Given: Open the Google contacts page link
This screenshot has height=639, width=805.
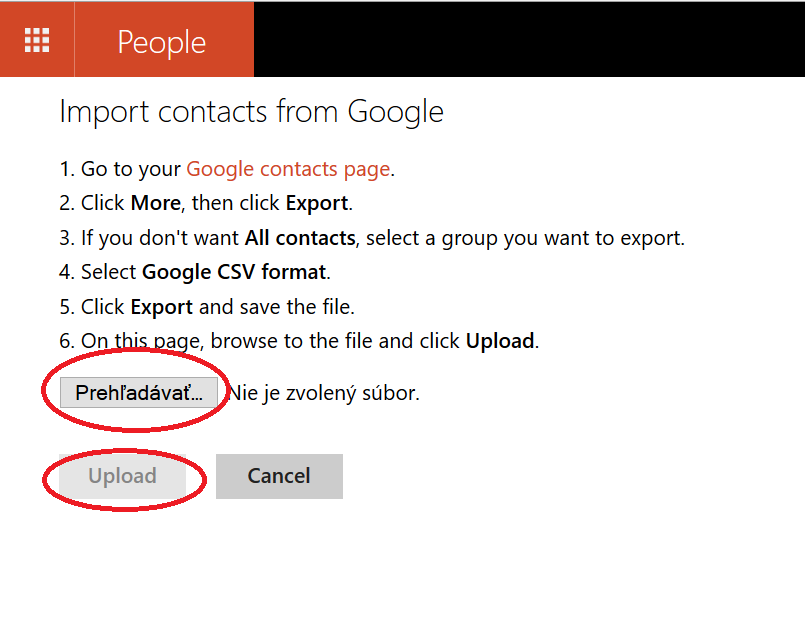Looking at the screenshot, I should [288, 169].
